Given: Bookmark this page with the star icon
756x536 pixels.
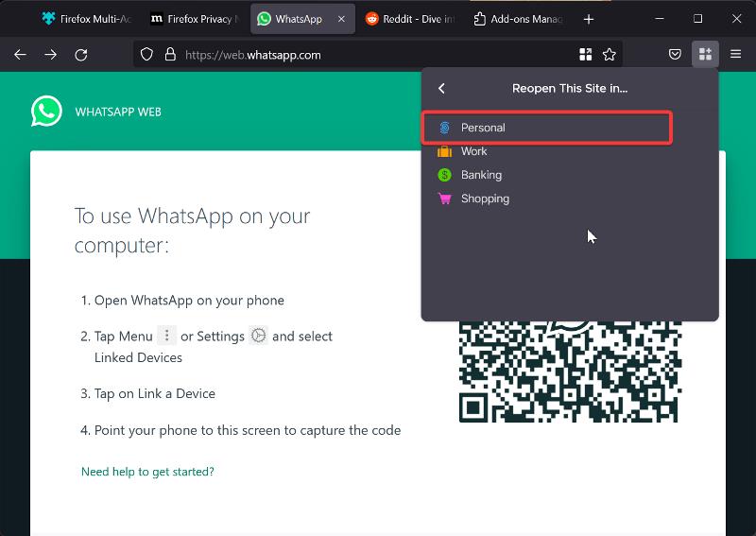Looking at the screenshot, I should tap(610, 55).
